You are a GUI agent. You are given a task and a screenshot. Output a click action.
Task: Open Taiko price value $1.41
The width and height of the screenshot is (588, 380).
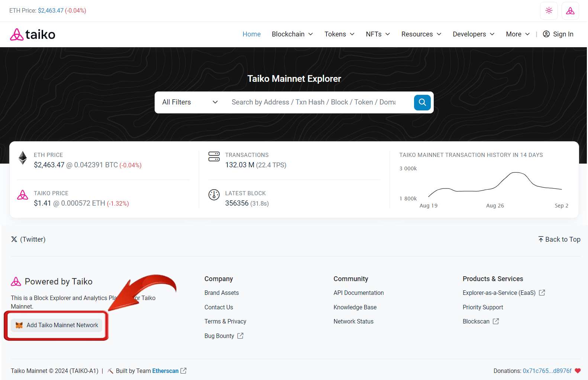[x=42, y=203]
